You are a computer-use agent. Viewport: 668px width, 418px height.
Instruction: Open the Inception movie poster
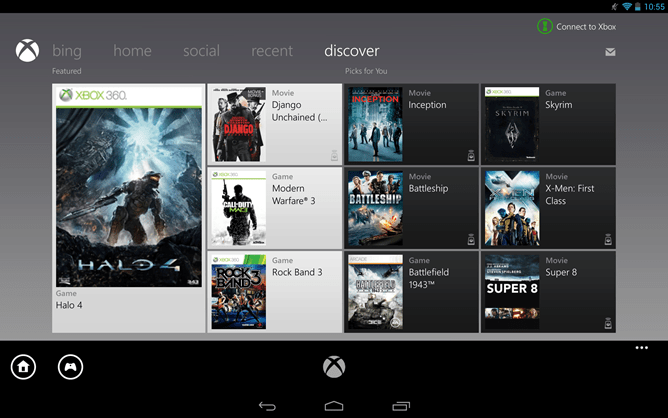click(x=375, y=124)
